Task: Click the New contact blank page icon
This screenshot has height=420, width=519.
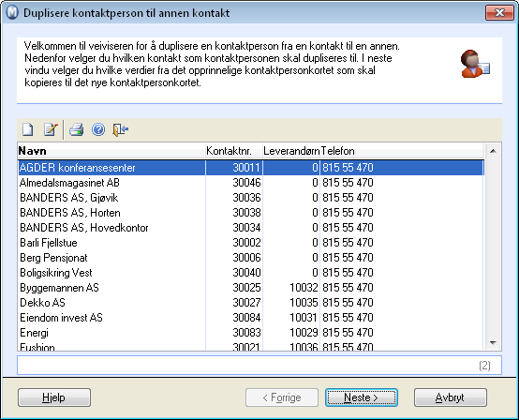Action: pos(28,129)
